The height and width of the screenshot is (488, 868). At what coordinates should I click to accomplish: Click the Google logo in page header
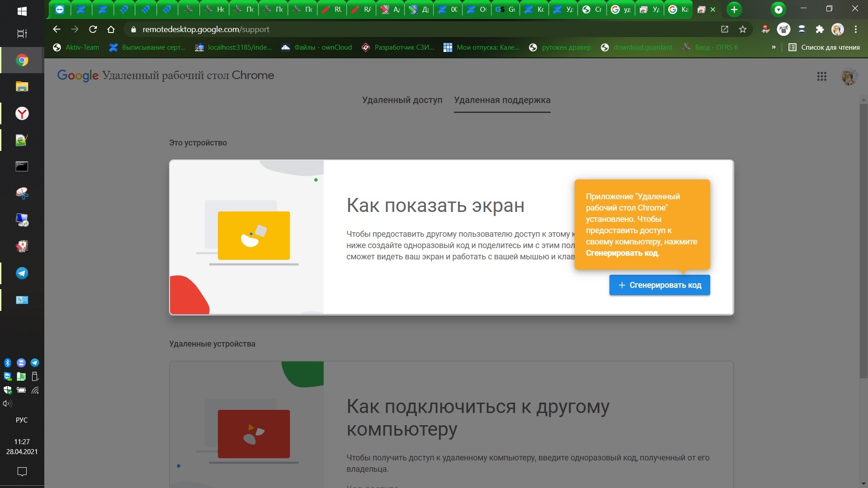click(78, 75)
